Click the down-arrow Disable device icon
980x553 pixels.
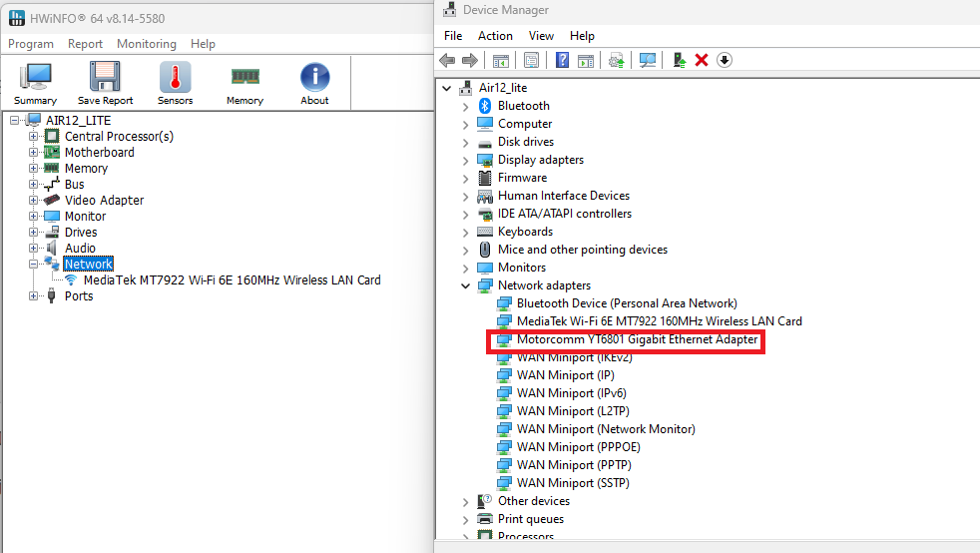(724, 60)
